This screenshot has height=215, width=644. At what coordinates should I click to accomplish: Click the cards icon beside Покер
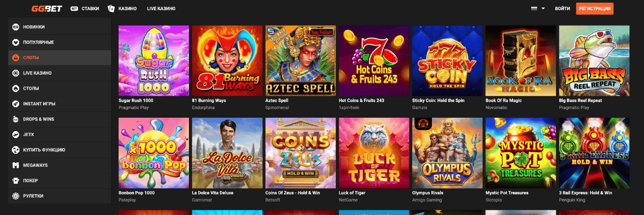pos(16,181)
